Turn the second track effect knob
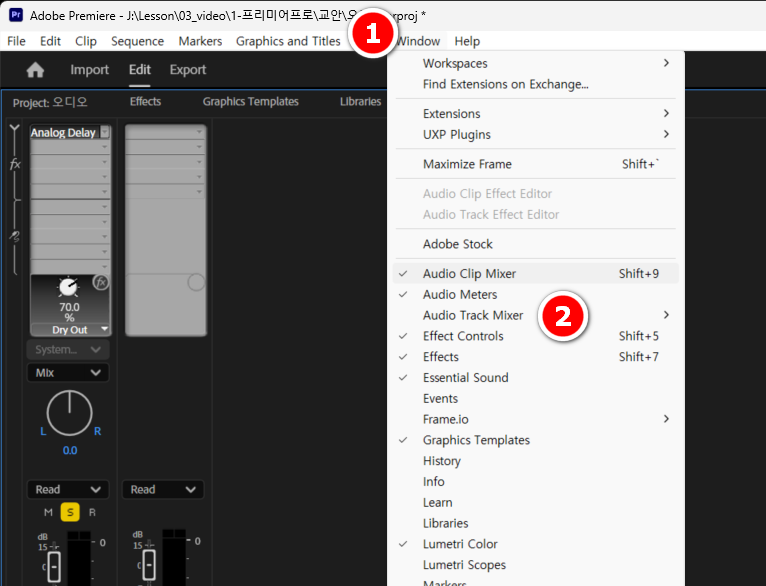766x586 pixels. click(196, 282)
